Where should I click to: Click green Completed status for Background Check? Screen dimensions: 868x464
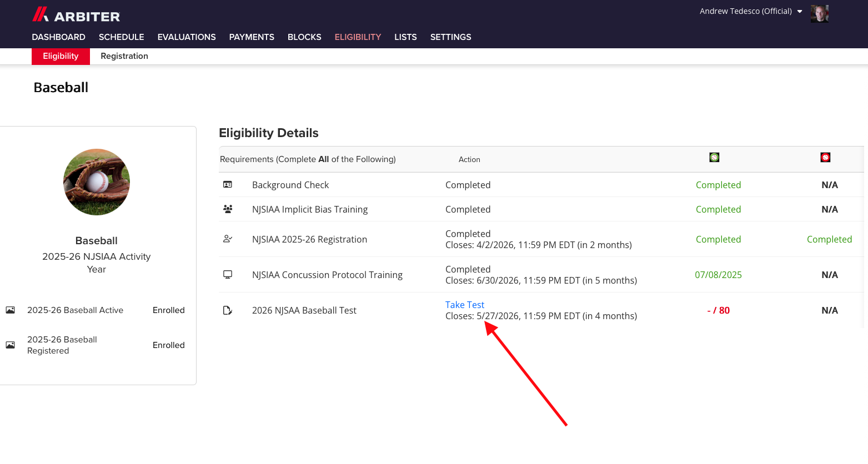pyautogui.click(x=718, y=185)
